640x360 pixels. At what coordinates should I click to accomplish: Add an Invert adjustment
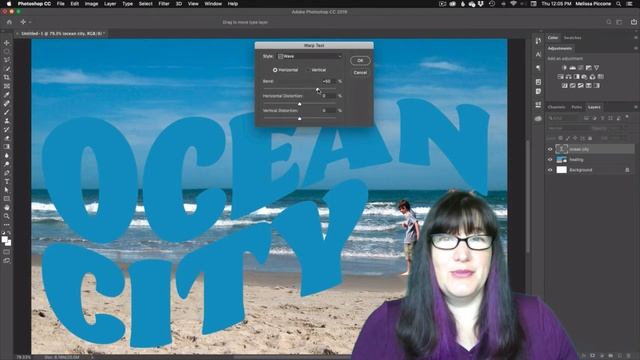point(564,86)
